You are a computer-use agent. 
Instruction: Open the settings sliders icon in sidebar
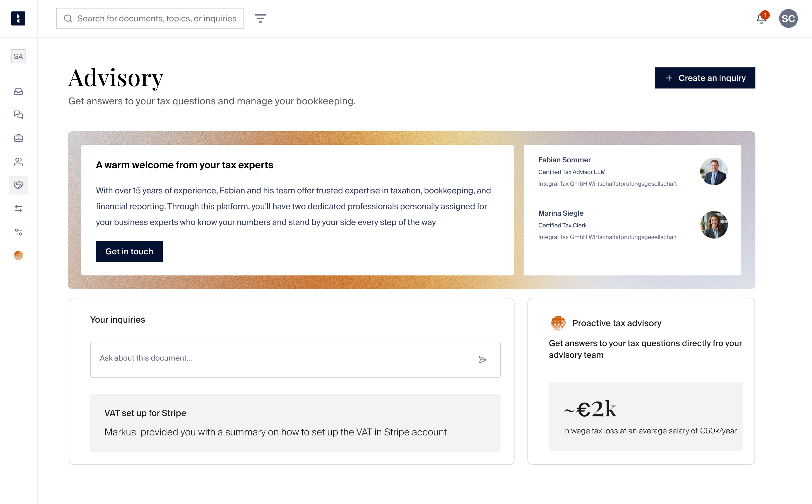[x=18, y=232]
